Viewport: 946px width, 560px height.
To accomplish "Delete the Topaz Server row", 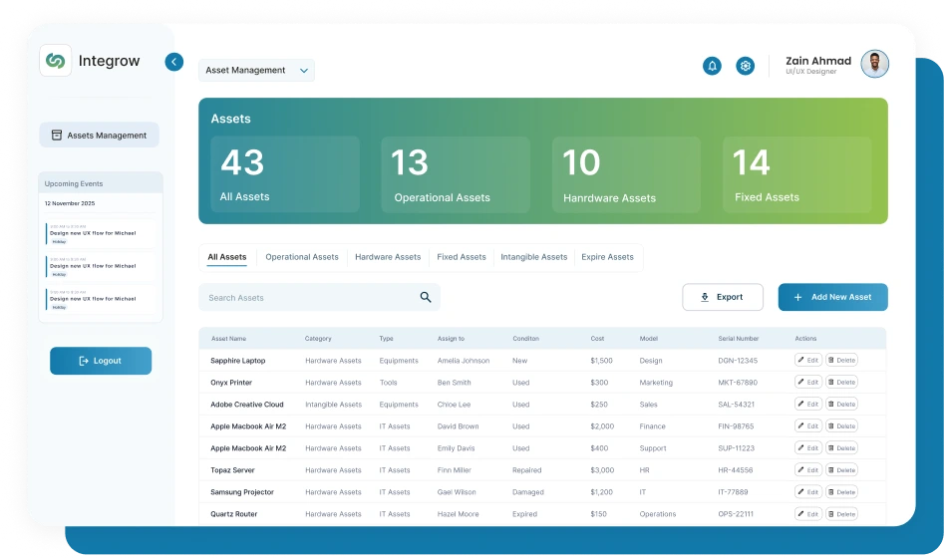I will (842, 470).
